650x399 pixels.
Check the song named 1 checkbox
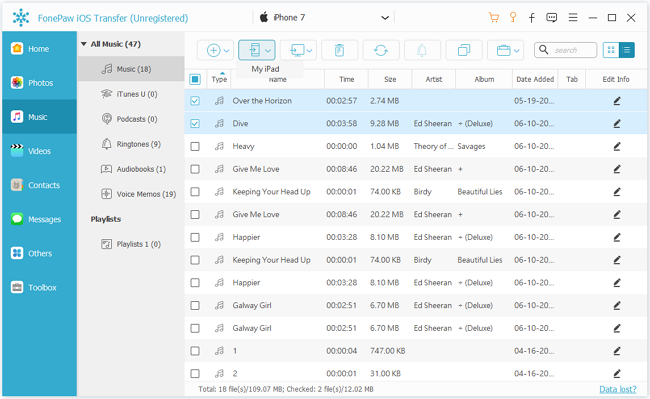click(x=195, y=351)
